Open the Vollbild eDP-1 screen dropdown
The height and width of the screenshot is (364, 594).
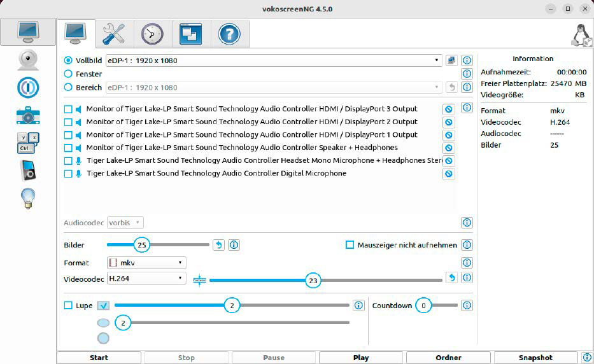[x=273, y=60]
